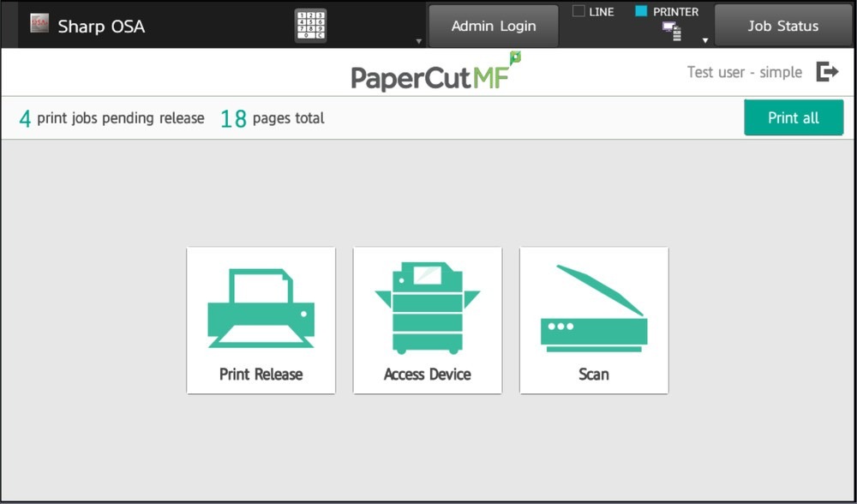Viewport: 857px width, 504px height.
Task: Click the Sharp OSA title text
Action: [x=101, y=26]
